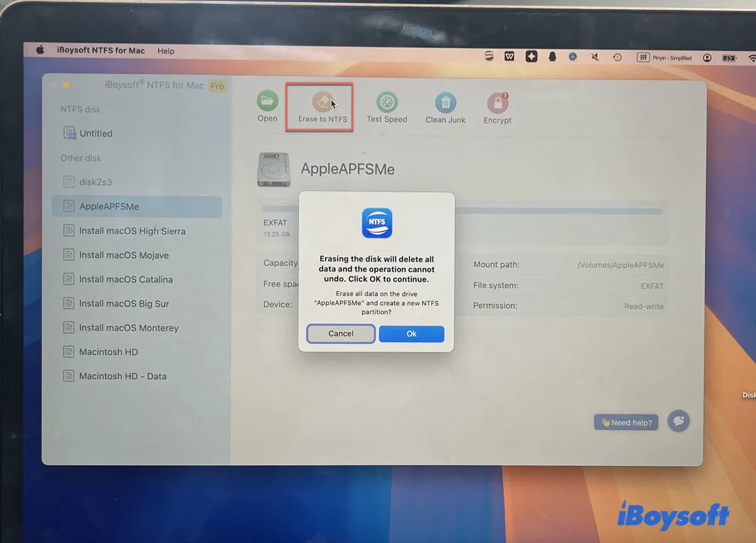The height and width of the screenshot is (543, 756).
Task: Click the battery charging status icon
Action: (730, 58)
